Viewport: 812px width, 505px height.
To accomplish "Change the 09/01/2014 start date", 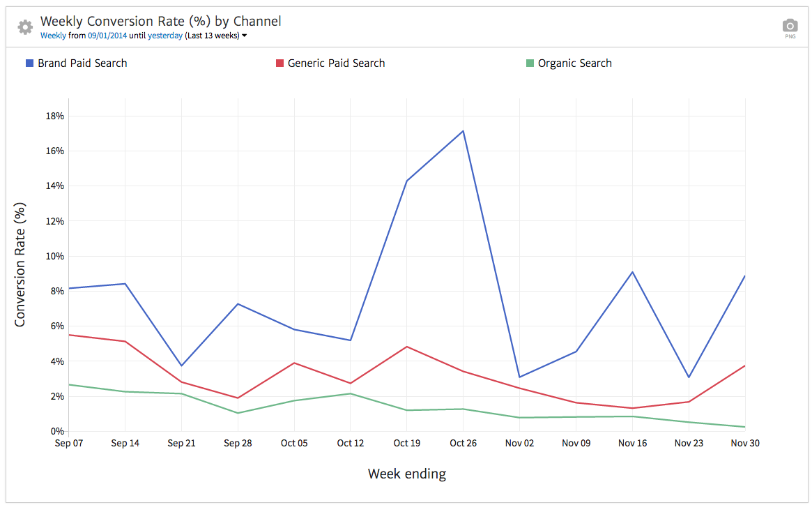I will [107, 36].
